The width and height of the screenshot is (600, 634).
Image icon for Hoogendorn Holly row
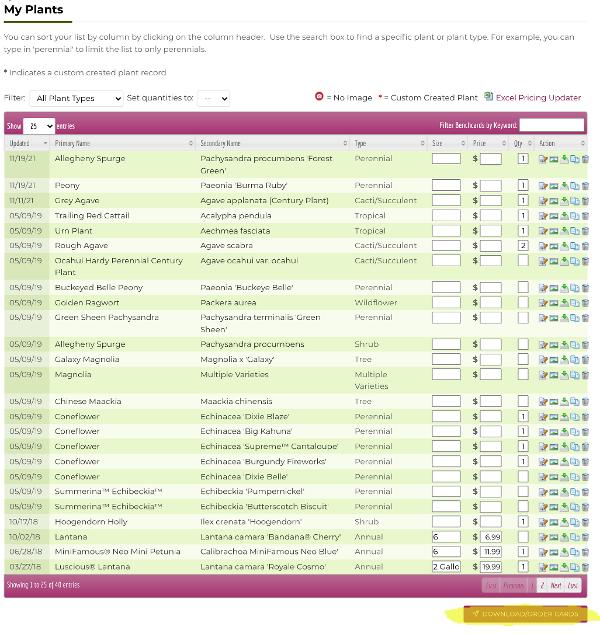point(554,522)
